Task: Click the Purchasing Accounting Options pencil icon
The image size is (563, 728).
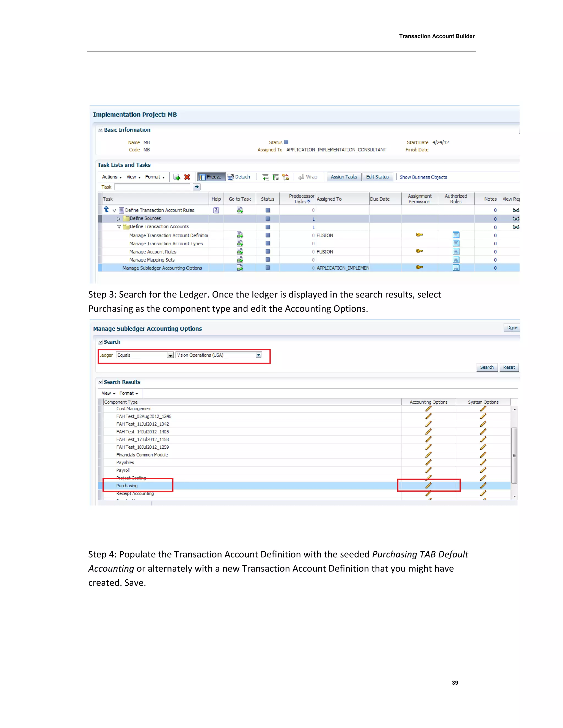Action: pyautogui.click(x=429, y=485)
